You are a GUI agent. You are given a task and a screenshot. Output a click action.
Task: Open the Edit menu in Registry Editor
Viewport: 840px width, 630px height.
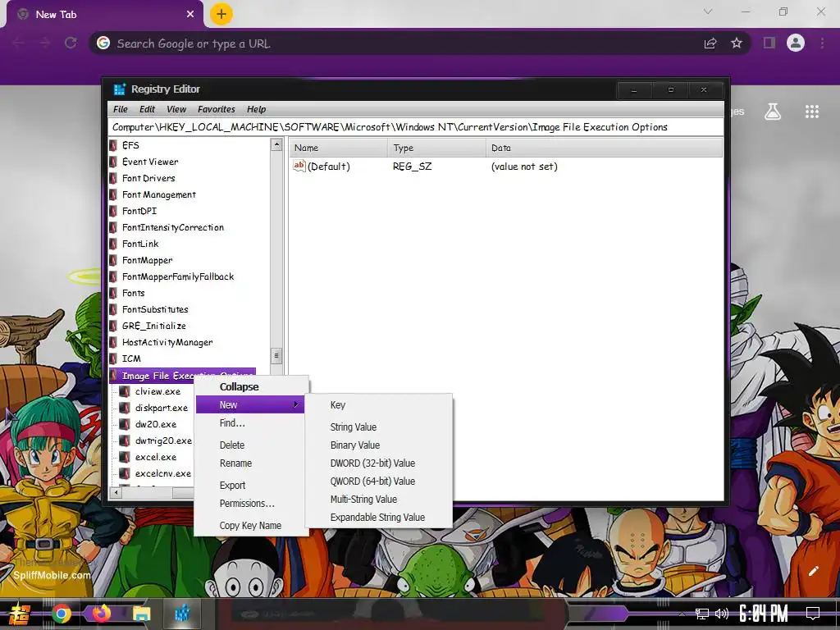click(148, 109)
